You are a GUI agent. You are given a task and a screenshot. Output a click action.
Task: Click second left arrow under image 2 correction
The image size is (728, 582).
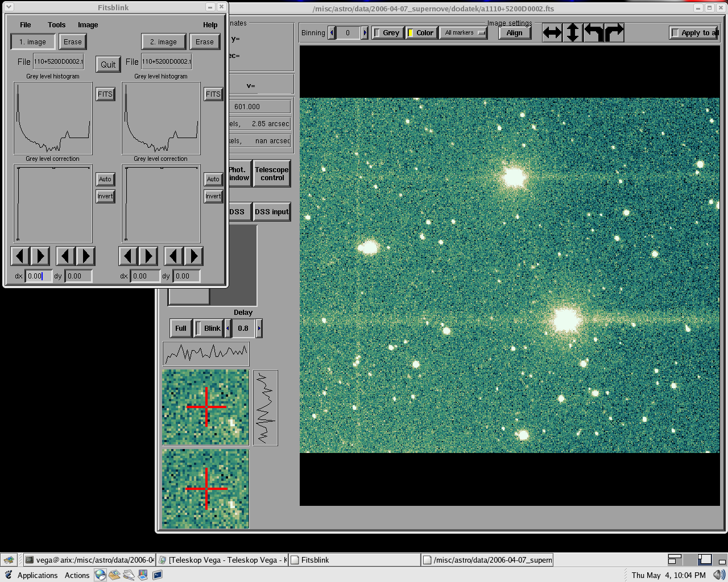pos(173,256)
